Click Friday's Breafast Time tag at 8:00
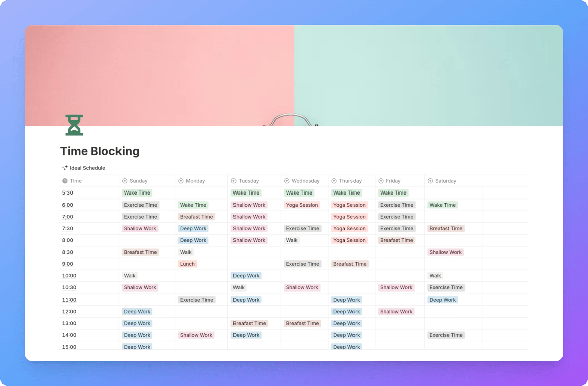This screenshot has width=588, height=386. 396,240
